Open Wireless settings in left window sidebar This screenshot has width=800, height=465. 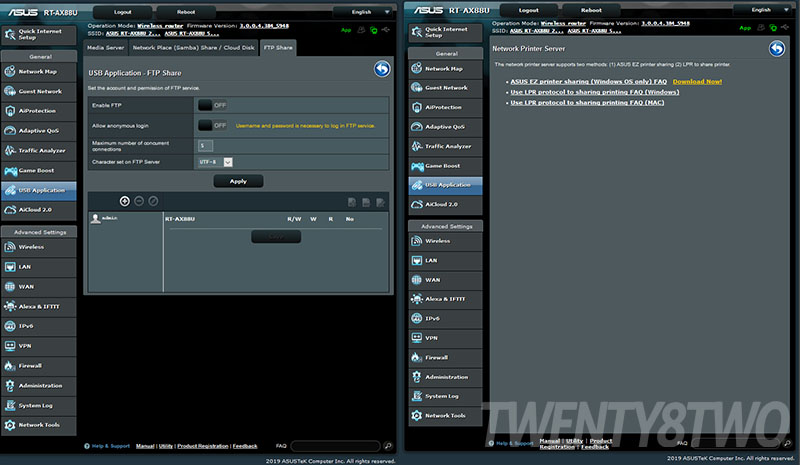39,247
